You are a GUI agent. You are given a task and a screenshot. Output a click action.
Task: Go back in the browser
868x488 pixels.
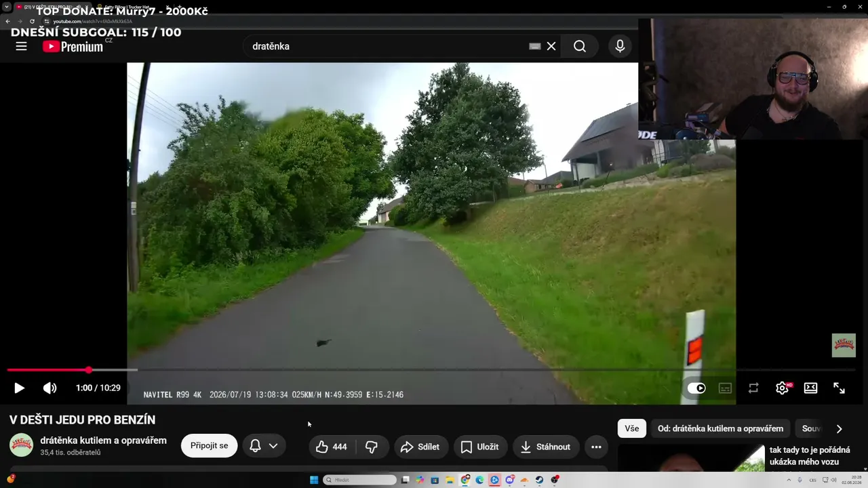7,21
